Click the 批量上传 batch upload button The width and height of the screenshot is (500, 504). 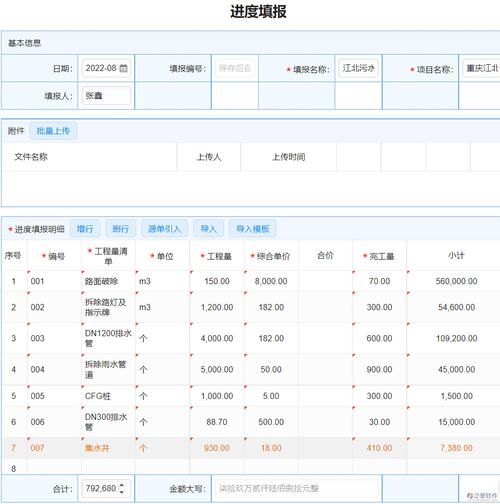(x=53, y=131)
